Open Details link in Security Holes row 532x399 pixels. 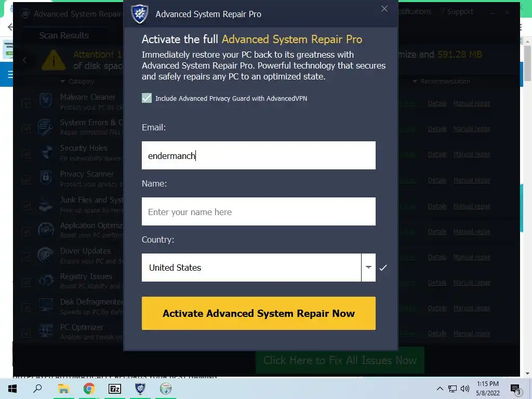click(x=437, y=154)
